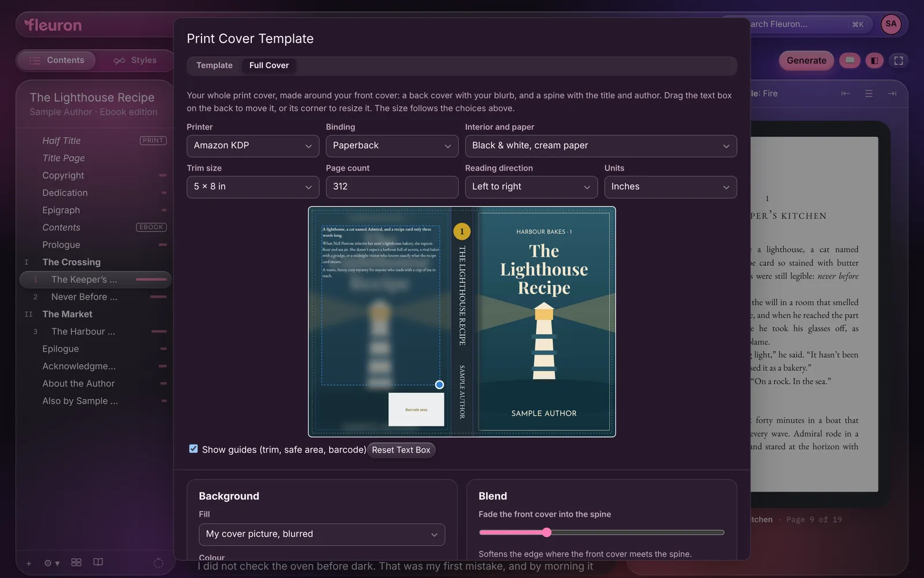Open the Reading direction dropdown
The image size is (924, 578).
pos(531,187)
